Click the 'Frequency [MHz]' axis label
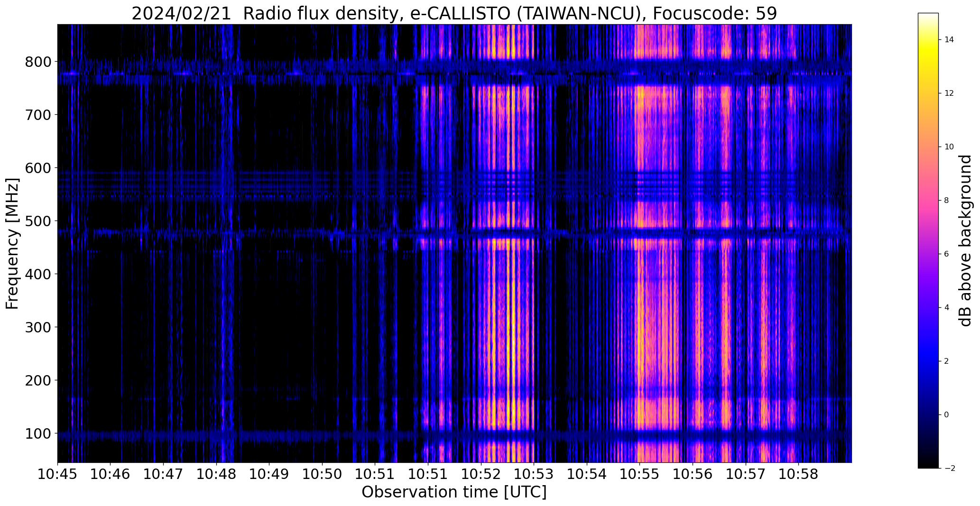The width and height of the screenshot is (980, 506). point(12,243)
